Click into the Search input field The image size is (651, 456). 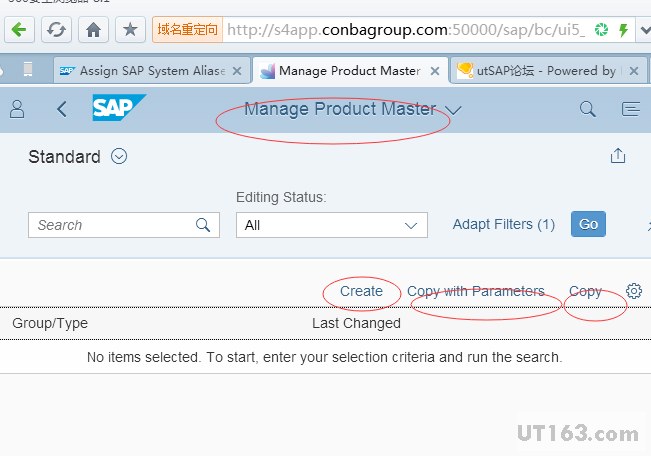[x=124, y=225]
